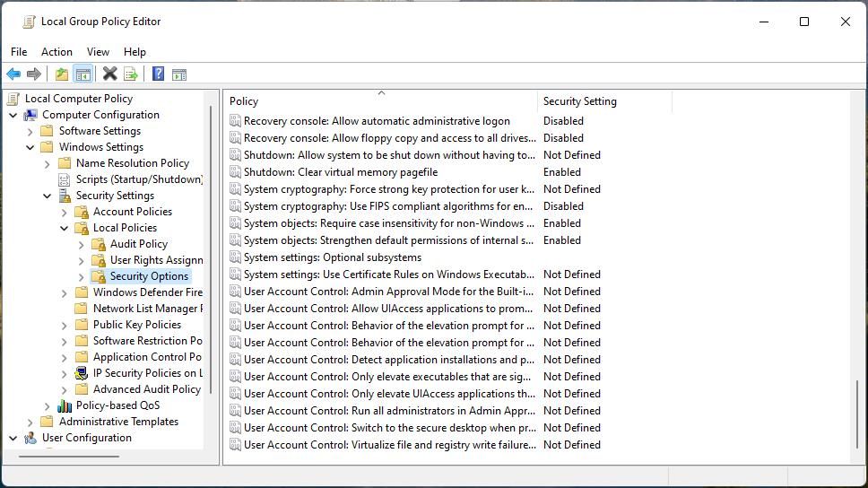The image size is (868, 488).
Task: Click the tree pane horizontal scrollbar thumb
Action: coord(69,457)
